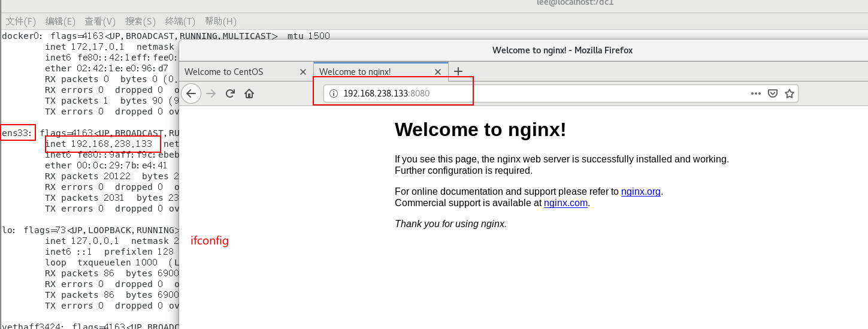868x329 pixels.
Task: Show site information icon in address bar
Action: [x=334, y=93]
